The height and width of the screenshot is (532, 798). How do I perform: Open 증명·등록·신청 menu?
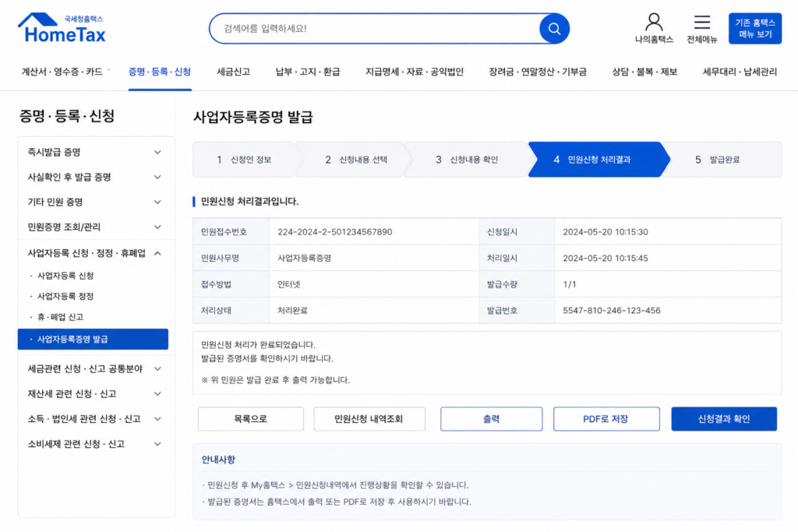pos(159,72)
